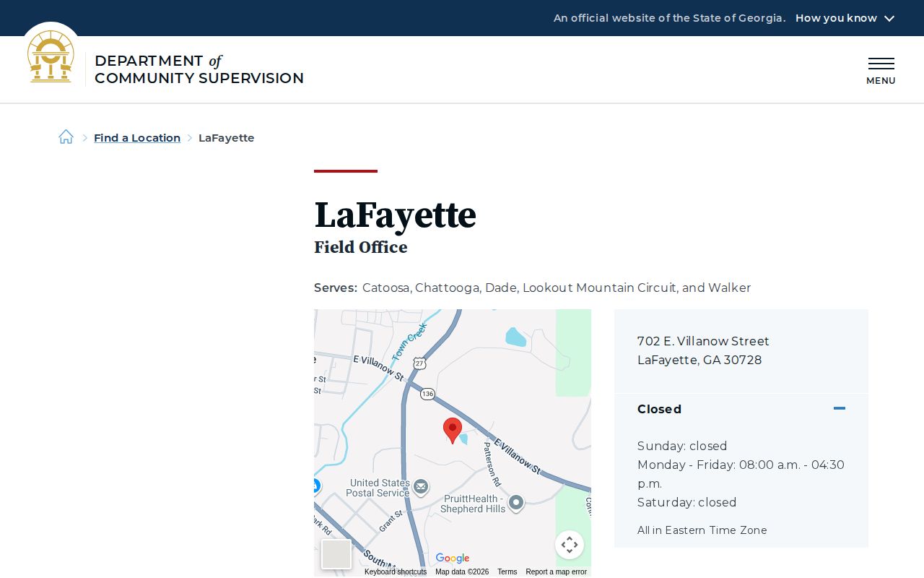This screenshot has height=578, width=924.
Task: Open the hamburger MENU button
Action: pyautogui.click(x=881, y=71)
